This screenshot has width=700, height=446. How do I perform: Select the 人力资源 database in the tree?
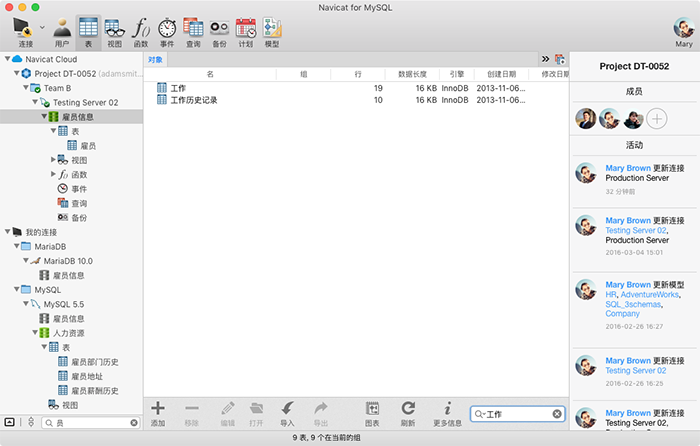click(62, 333)
